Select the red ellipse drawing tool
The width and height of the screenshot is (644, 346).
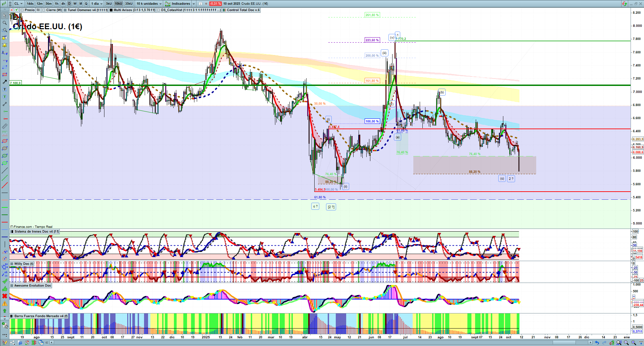tap(5, 141)
